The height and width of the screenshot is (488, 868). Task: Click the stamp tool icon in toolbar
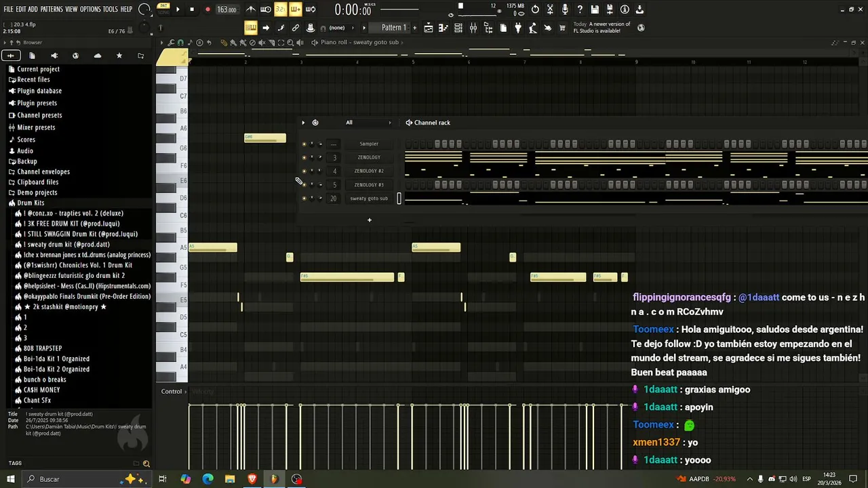(x=311, y=28)
